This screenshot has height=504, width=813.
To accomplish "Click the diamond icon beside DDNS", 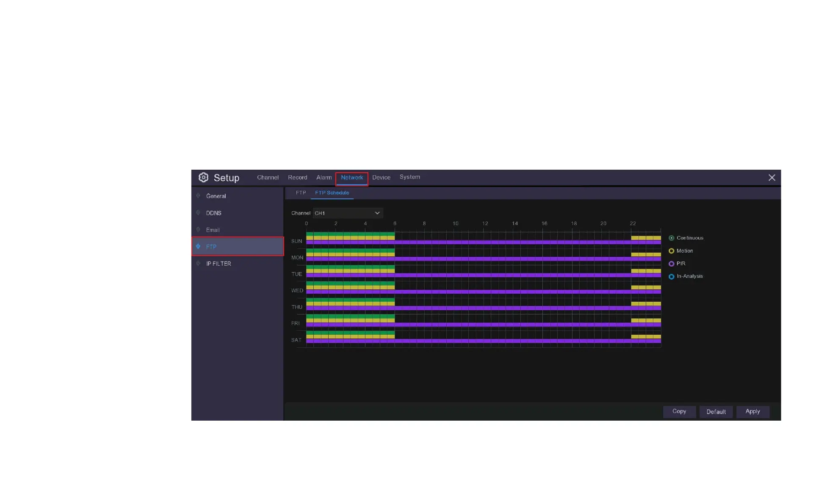I will (198, 212).
